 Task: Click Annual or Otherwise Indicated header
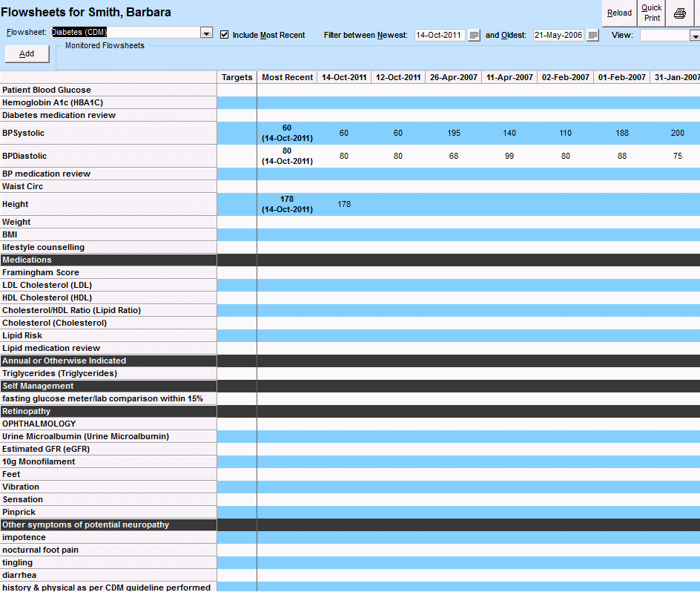click(108, 361)
